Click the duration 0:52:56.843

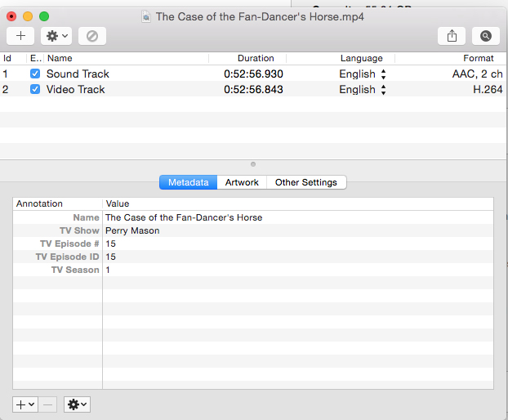253,89
